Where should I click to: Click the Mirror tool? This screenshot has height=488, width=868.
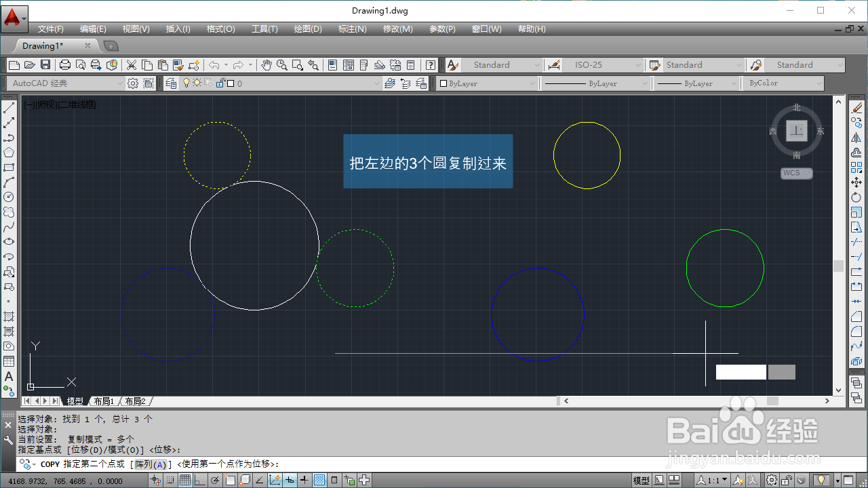pos(856,138)
